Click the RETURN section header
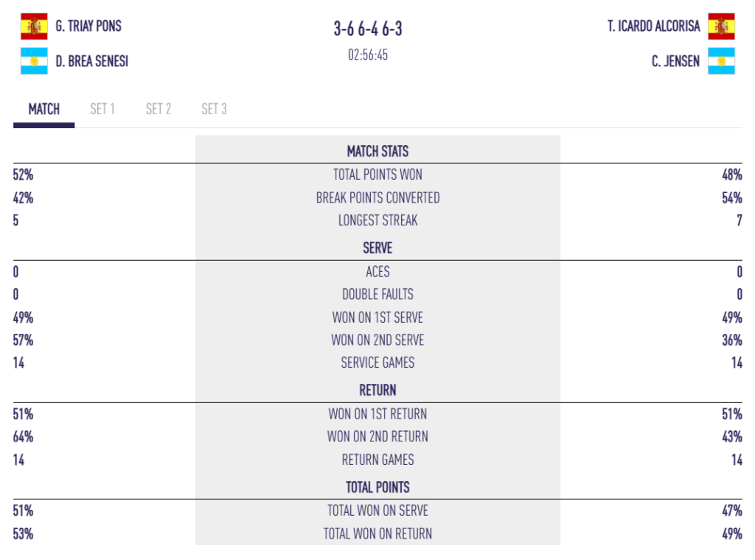The width and height of the screenshot is (755, 560). (x=377, y=391)
